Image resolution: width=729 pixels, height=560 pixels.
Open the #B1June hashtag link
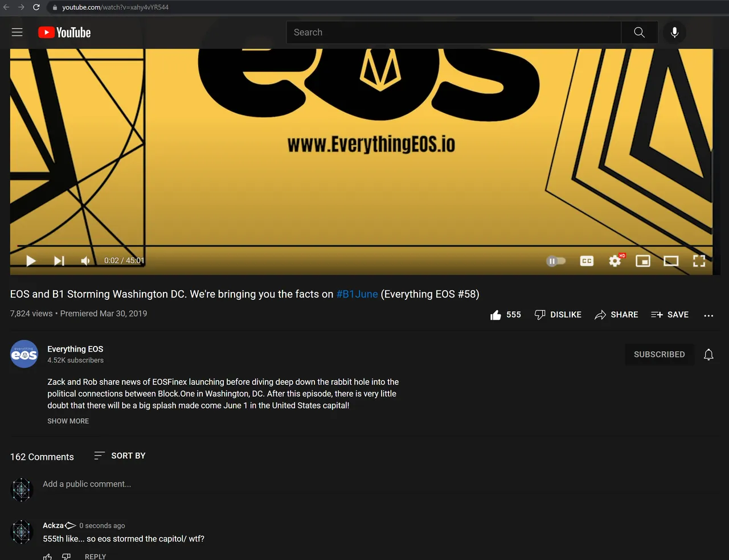tap(357, 294)
